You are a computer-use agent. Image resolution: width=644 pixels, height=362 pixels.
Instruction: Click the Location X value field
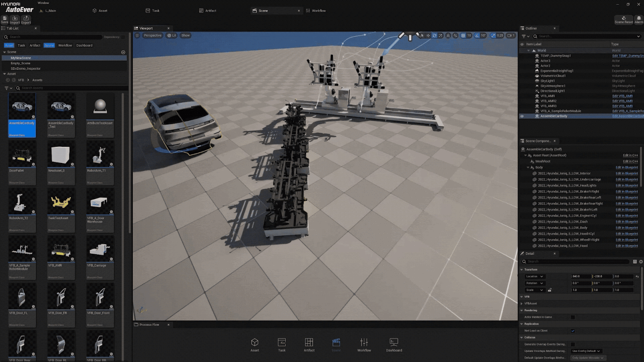[x=581, y=277]
